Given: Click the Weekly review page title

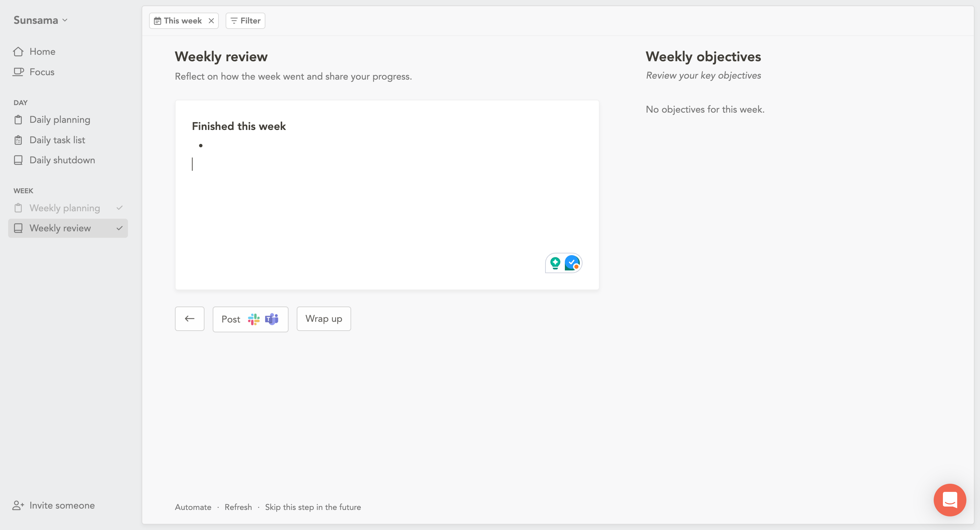Looking at the screenshot, I should coord(221,57).
